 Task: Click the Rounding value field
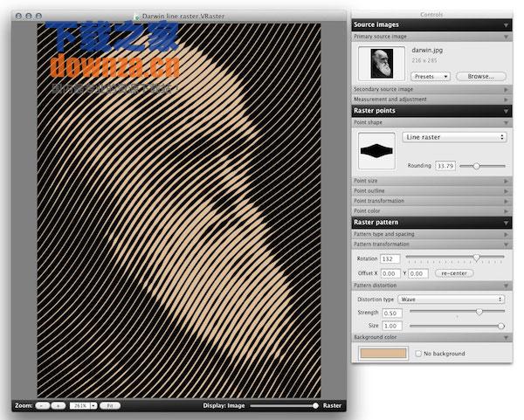[445, 166]
